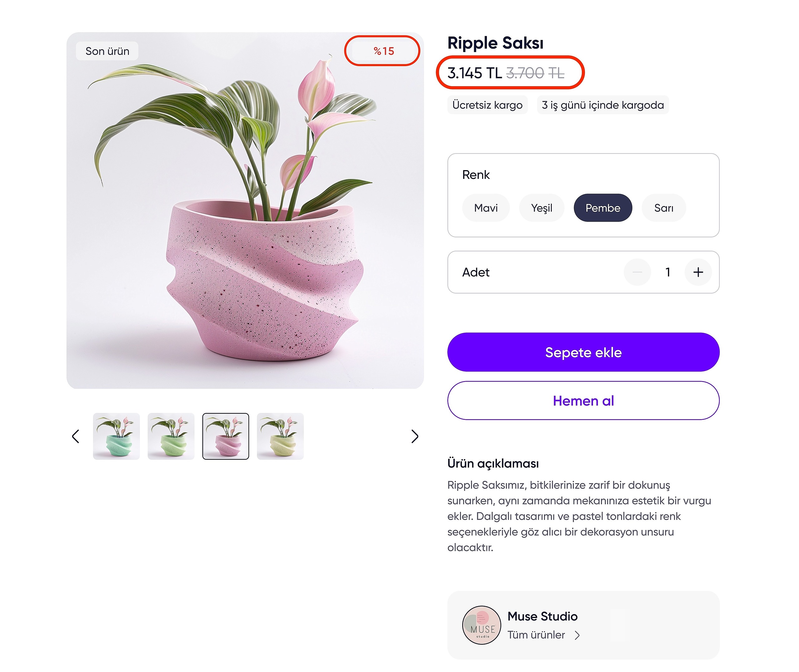View the pink pot thumbnail
799x672 pixels.
tap(225, 436)
